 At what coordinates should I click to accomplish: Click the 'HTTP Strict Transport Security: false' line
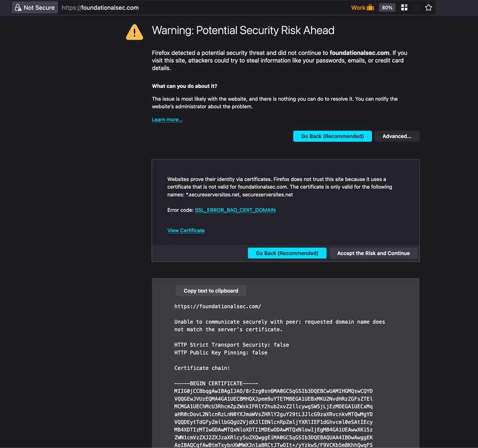pos(231,345)
